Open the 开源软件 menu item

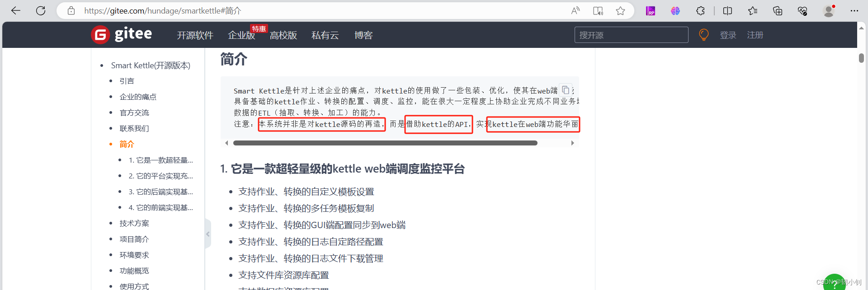(x=195, y=35)
